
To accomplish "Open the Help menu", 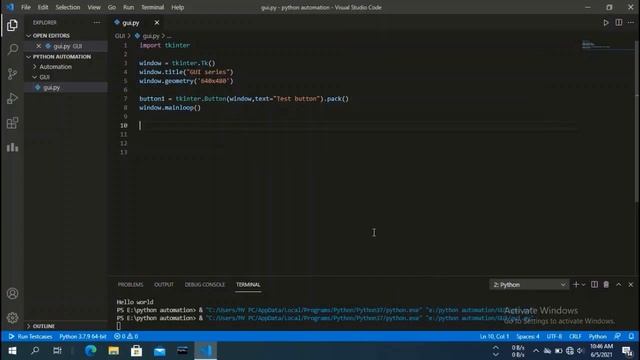I will (x=178, y=7).
